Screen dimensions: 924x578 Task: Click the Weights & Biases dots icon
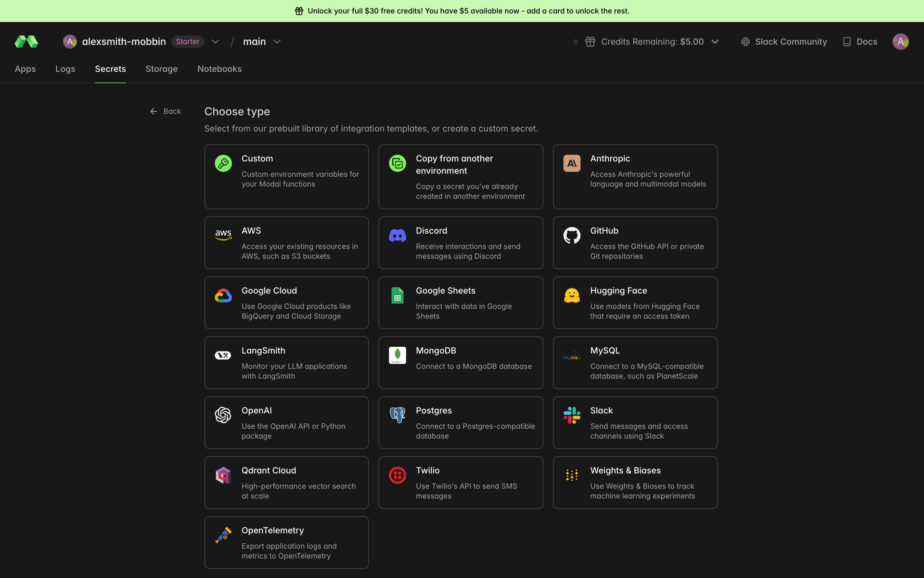click(572, 475)
